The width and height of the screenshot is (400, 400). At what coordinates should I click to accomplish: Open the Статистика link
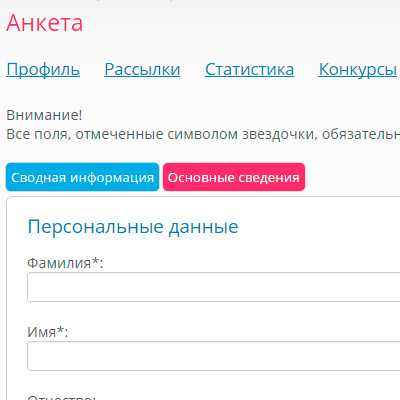249,70
